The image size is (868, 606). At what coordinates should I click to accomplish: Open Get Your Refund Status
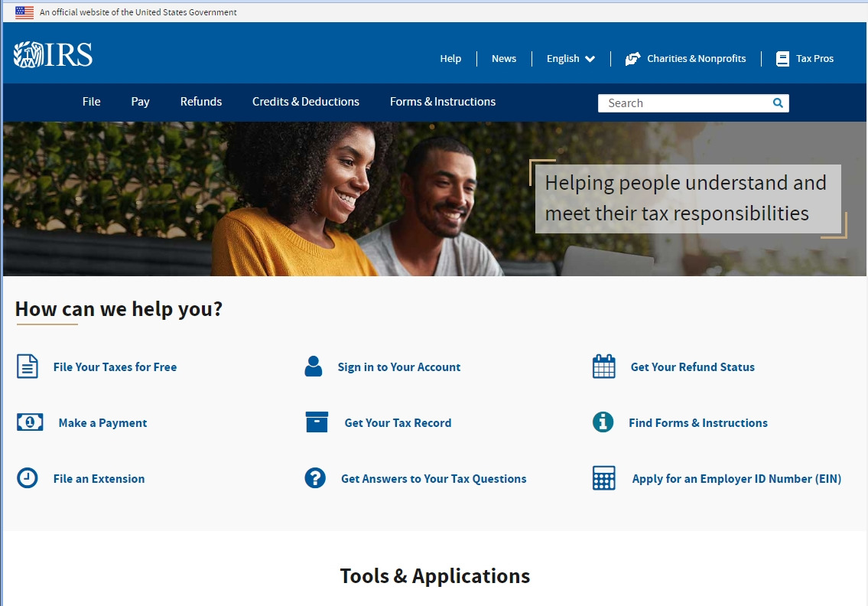[x=693, y=367]
